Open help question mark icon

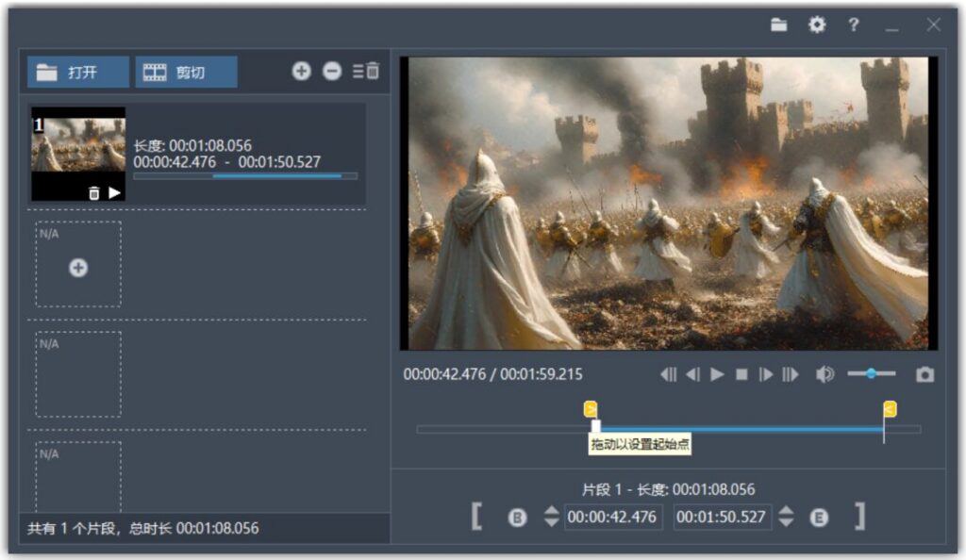click(x=853, y=25)
